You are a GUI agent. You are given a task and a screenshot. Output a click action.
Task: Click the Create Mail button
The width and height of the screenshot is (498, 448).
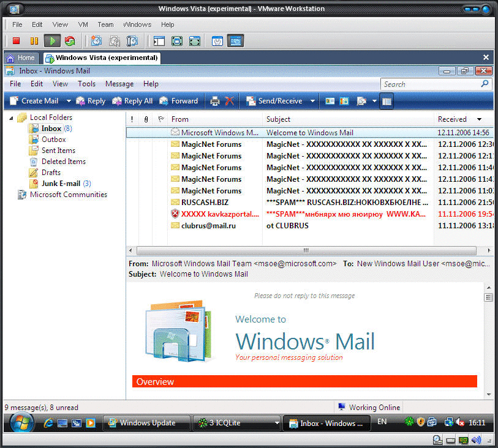34,101
